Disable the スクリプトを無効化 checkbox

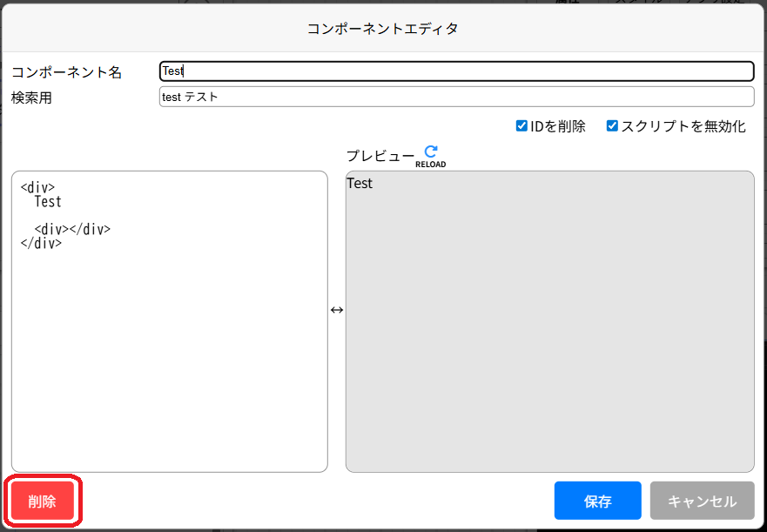612,125
